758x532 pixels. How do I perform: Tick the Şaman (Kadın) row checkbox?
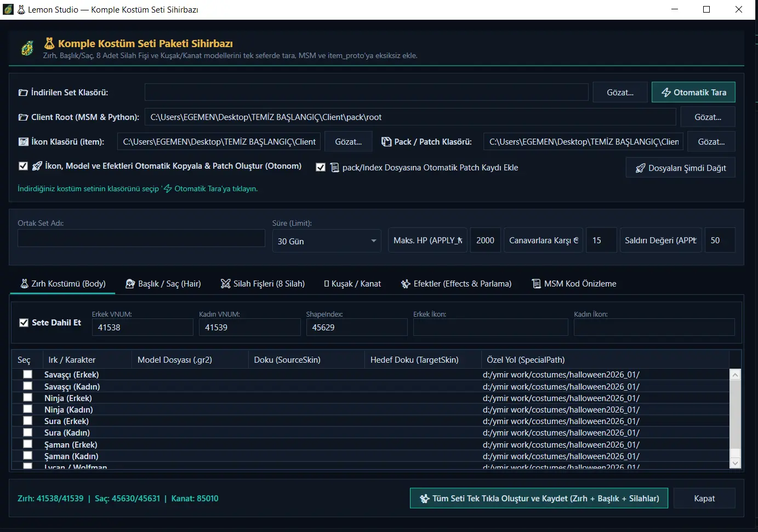click(x=27, y=456)
